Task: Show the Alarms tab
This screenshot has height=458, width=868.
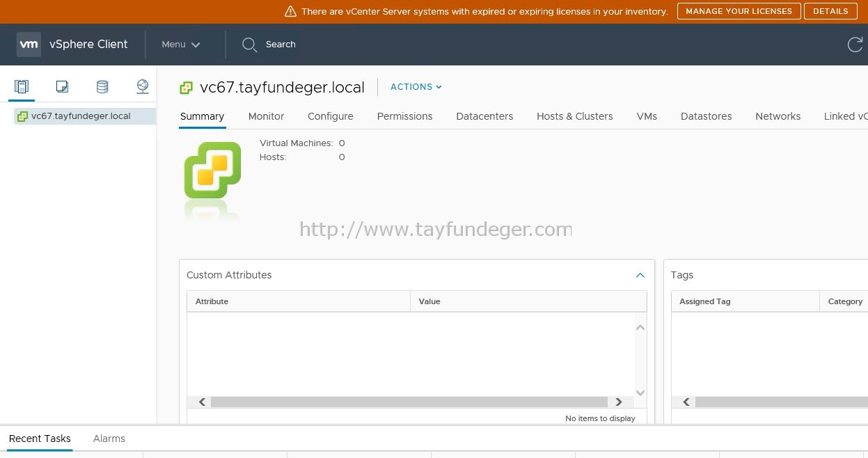Action: pos(109,439)
